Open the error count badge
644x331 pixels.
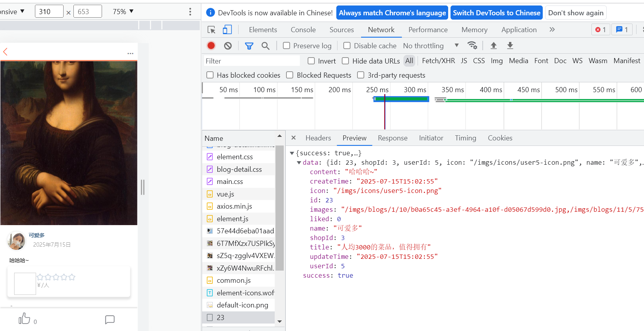[x=600, y=29]
